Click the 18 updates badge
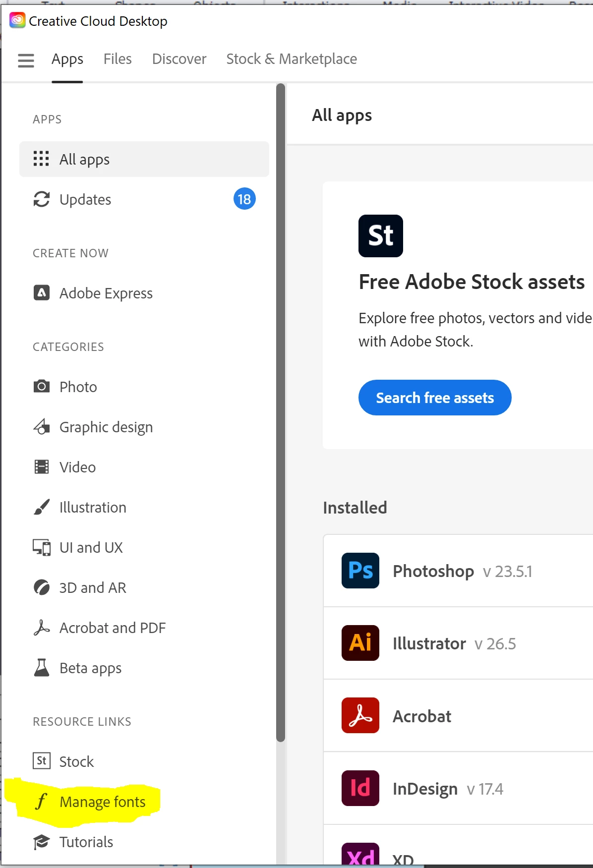 244,199
